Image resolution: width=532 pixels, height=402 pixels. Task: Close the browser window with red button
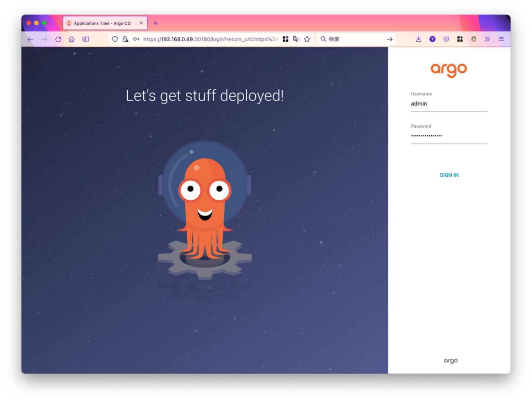(29, 23)
